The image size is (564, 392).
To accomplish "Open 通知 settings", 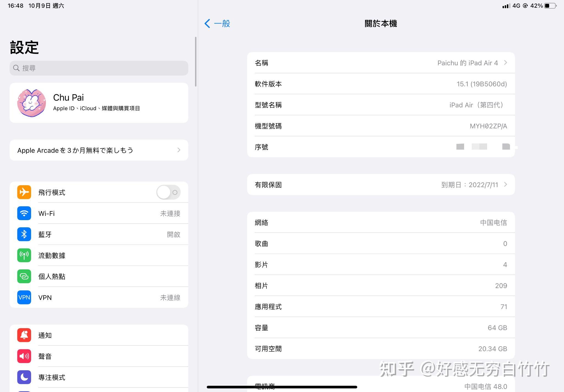I will (x=99, y=335).
